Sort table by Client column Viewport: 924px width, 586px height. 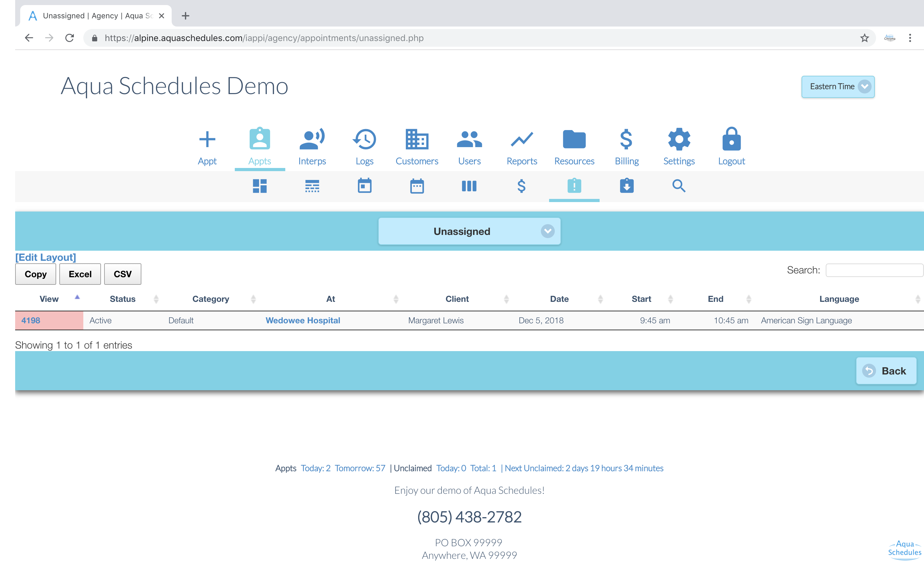tap(457, 299)
